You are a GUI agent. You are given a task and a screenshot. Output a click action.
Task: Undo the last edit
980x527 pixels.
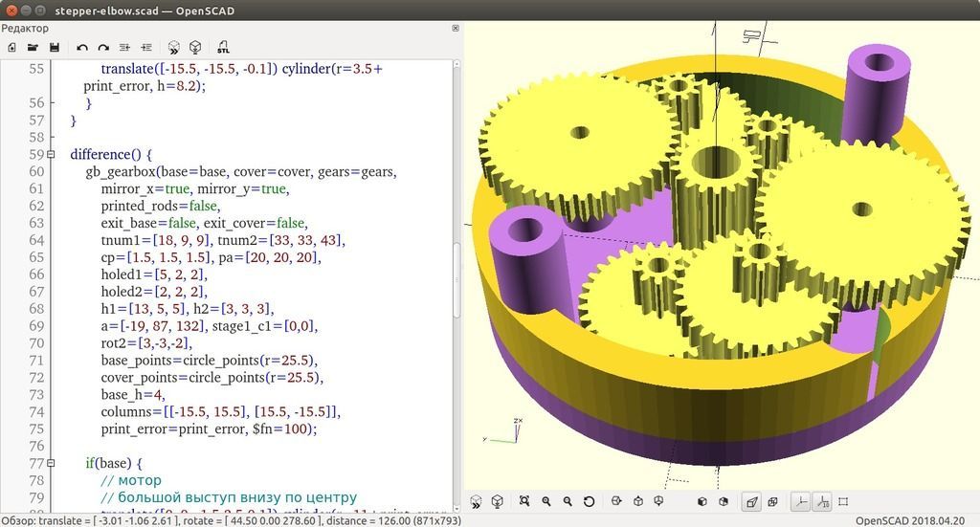tap(82, 48)
